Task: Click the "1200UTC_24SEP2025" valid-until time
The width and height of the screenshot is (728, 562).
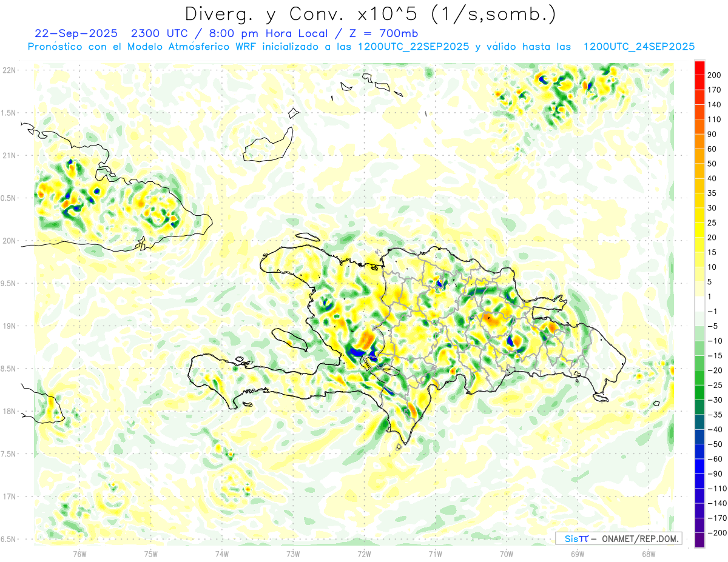Action: 639,47
